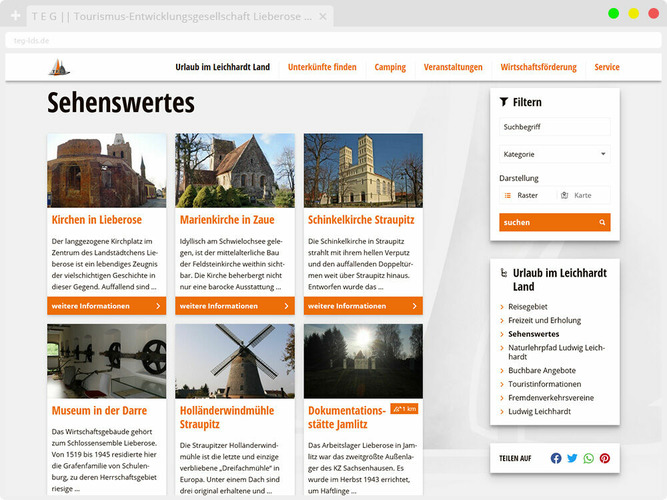The height and width of the screenshot is (500, 667).
Task: Open Touristinformationen in the sidebar
Action: pyautogui.click(x=544, y=384)
